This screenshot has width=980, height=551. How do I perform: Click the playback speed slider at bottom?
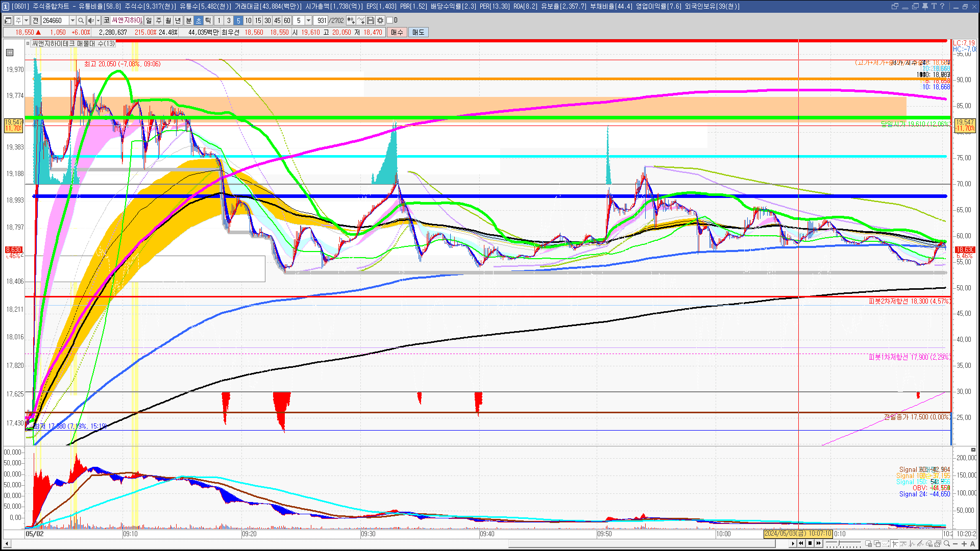click(842, 544)
